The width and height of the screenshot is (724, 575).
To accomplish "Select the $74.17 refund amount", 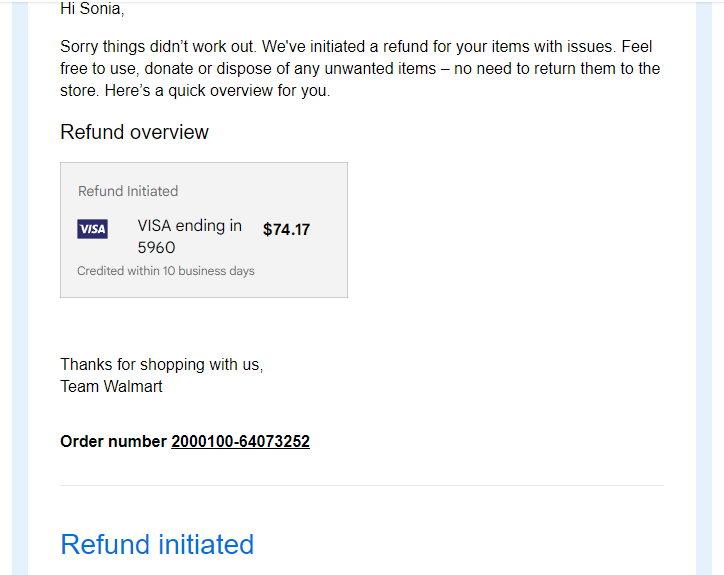I will point(286,230).
